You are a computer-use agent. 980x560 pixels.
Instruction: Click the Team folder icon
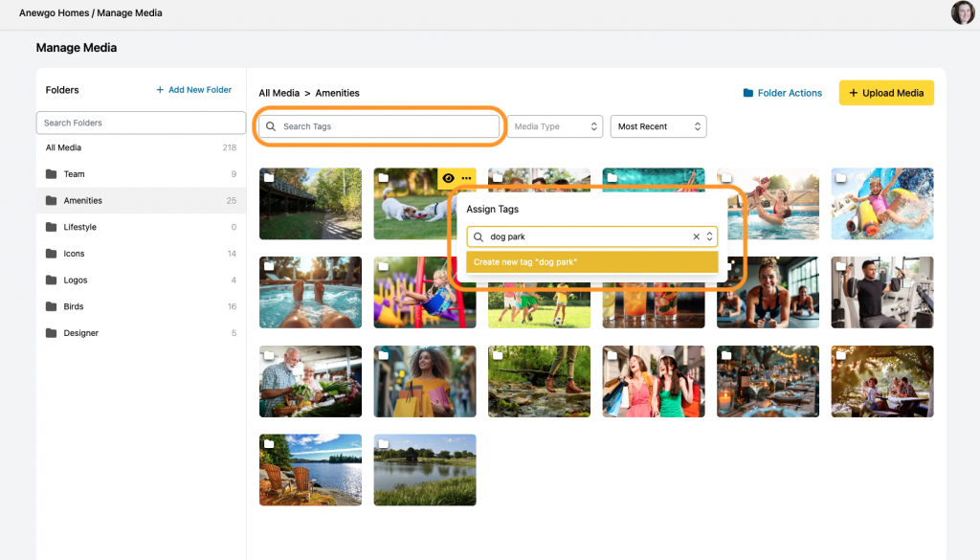pyautogui.click(x=52, y=174)
